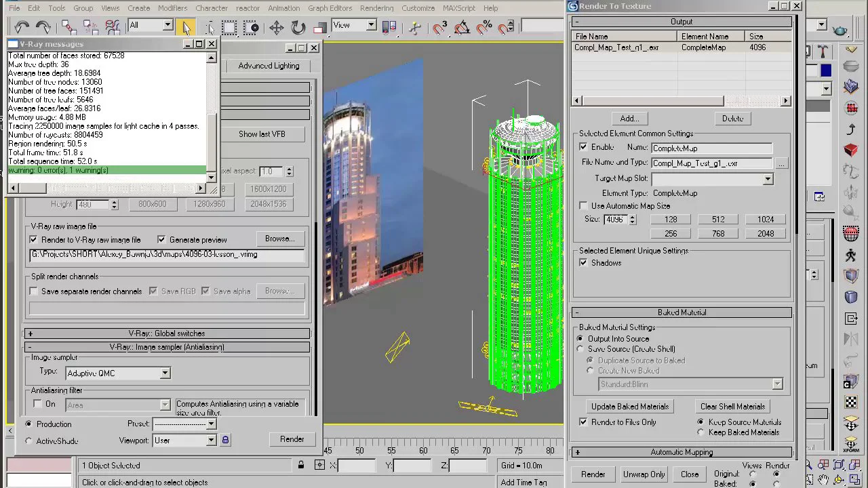Activate the Select Object arrow tool
The height and width of the screenshot is (488, 868).
[186, 26]
